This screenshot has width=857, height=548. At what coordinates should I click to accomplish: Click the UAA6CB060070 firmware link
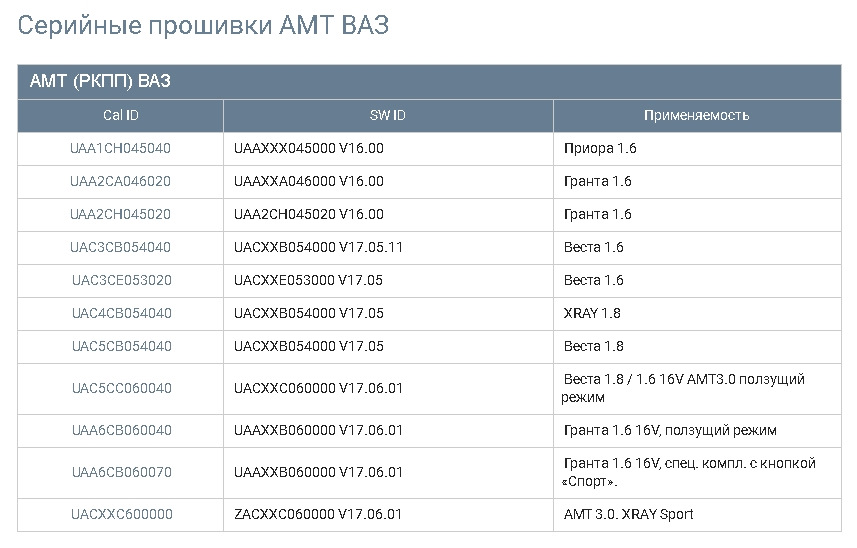(121, 472)
